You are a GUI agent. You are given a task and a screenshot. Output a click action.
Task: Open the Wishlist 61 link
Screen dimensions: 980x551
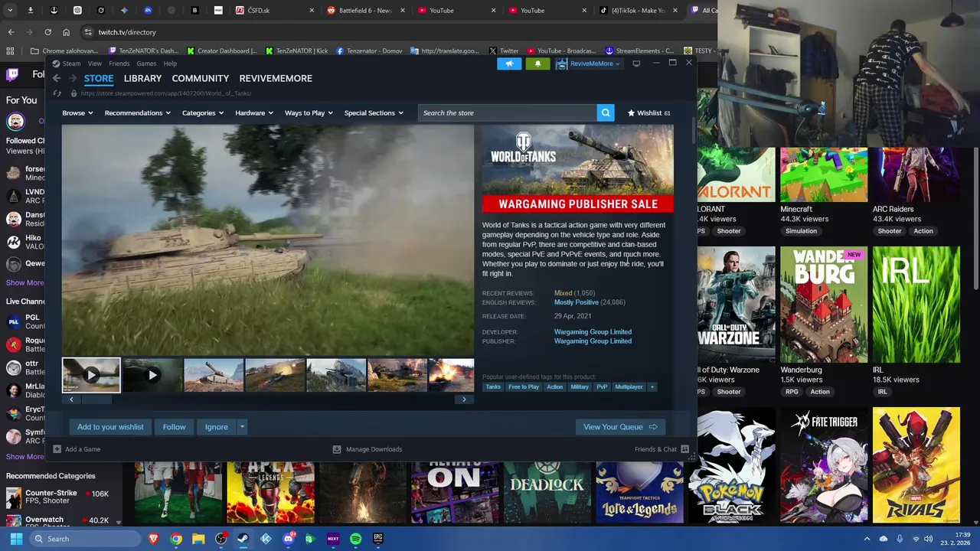648,112
